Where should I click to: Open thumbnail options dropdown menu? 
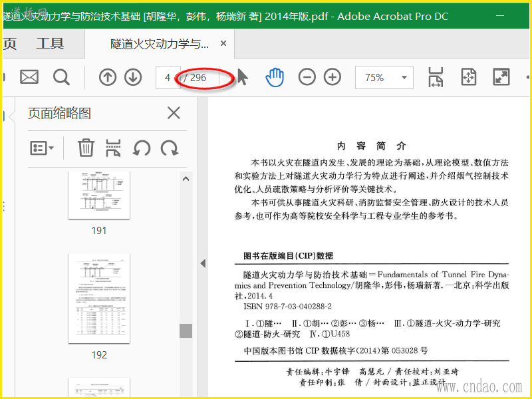pos(42,148)
